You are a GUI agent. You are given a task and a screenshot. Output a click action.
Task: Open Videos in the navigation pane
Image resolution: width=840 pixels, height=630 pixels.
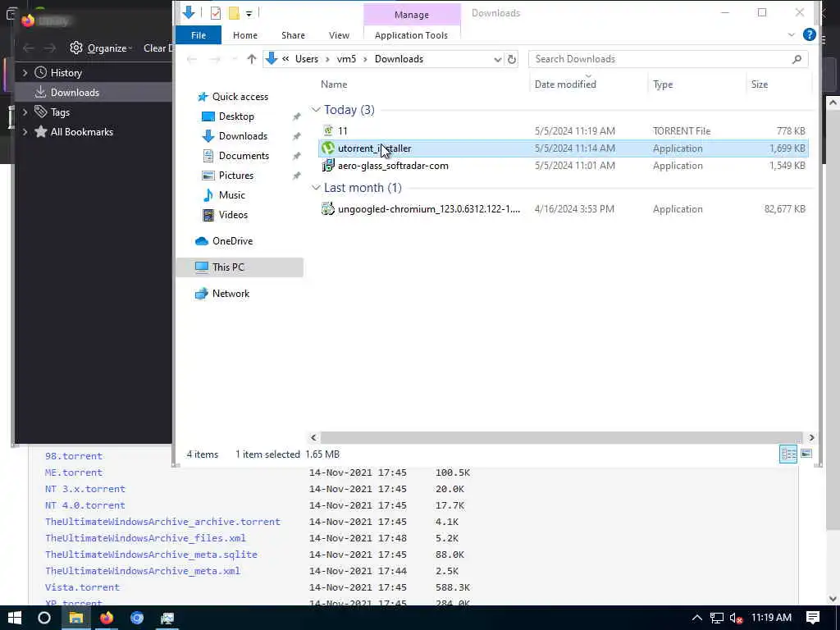click(233, 215)
